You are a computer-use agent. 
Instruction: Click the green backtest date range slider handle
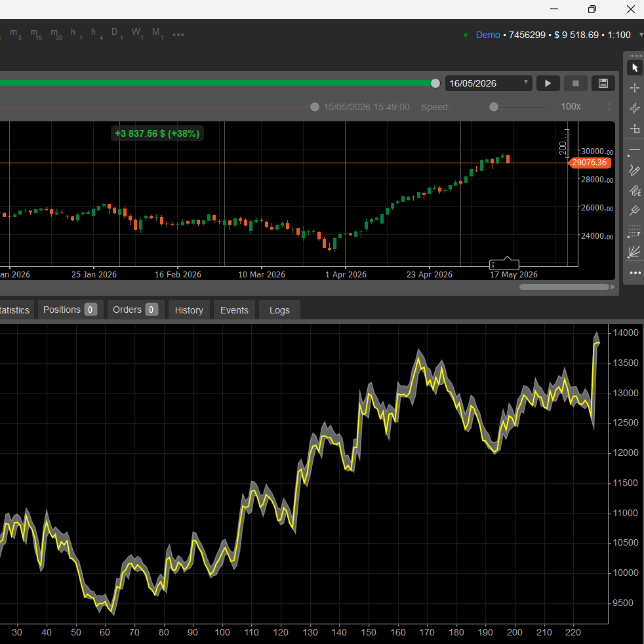point(435,83)
